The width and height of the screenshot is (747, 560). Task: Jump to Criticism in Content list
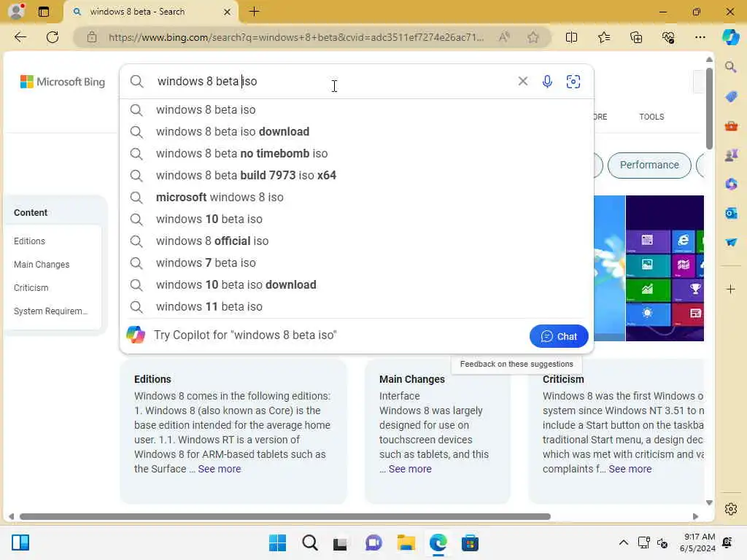(31, 288)
